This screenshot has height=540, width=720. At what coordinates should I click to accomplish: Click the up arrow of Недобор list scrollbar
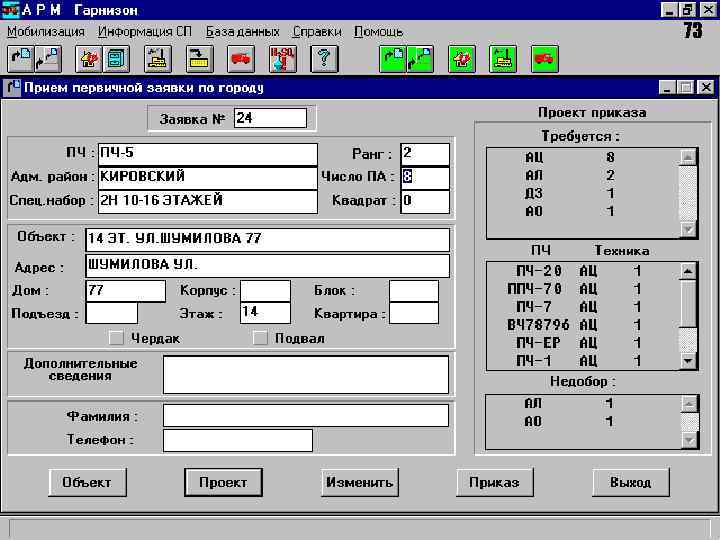coord(689,404)
